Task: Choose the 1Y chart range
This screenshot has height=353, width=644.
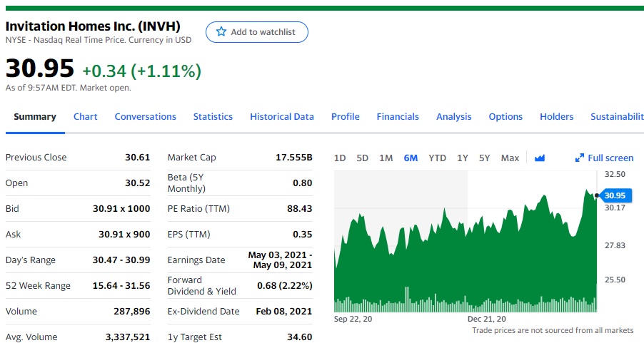Action: click(463, 158)
